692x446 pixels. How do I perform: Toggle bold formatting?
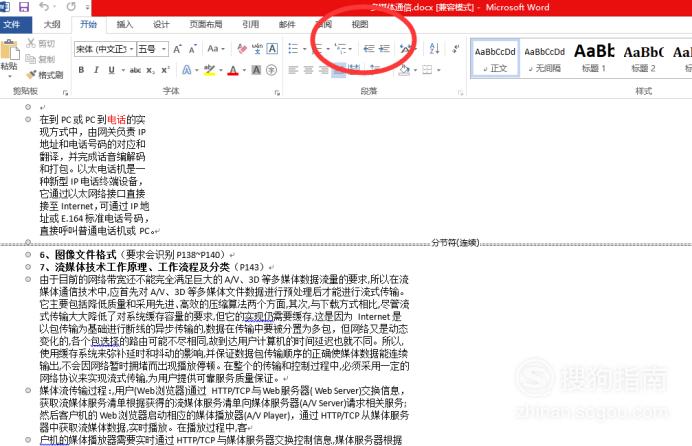coord(81,70)
